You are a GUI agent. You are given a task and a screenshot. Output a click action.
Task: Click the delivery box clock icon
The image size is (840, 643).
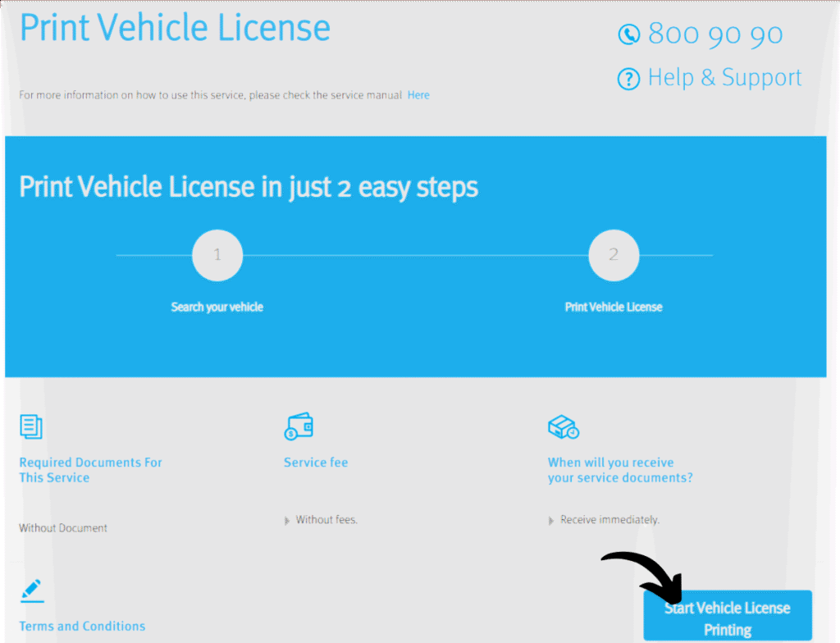(x=564, y=427)
